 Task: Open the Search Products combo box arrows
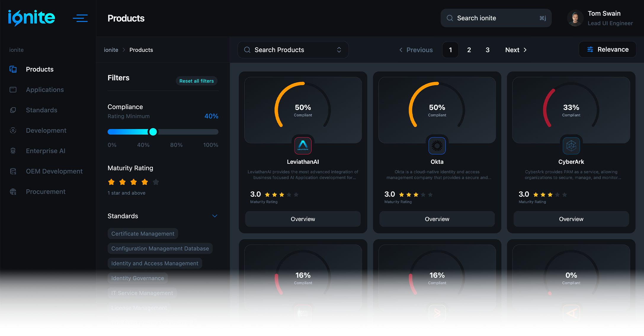pyautogui.click(x=339, y=50)
